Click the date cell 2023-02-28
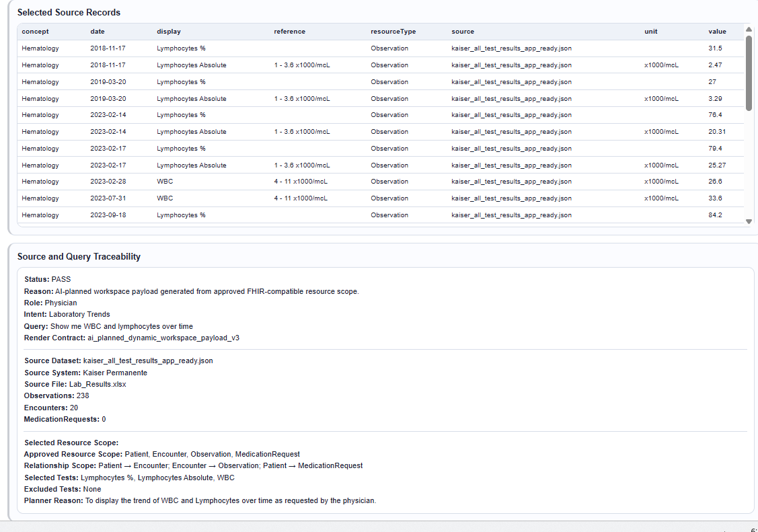Image resolution: width=758 pixels, height=532 pixels. tap(108, 182)
